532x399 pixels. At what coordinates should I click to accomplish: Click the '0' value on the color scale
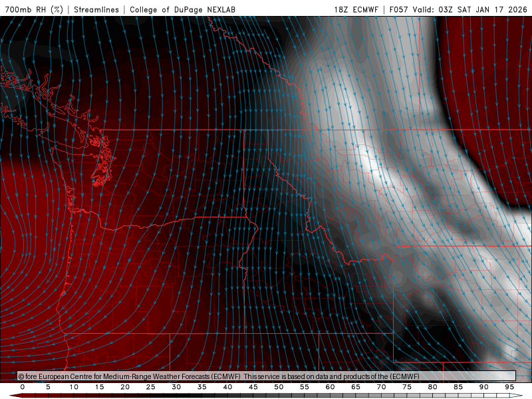23,387
